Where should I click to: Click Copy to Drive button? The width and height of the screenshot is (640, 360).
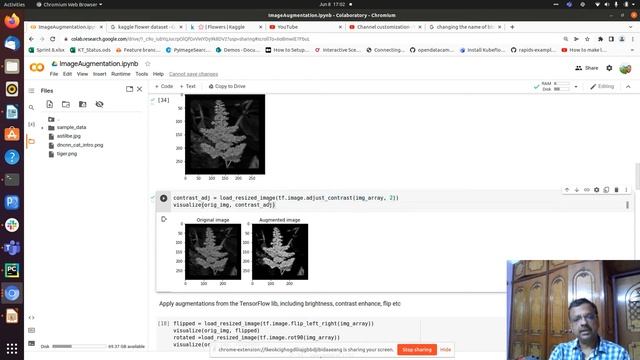click(x=227, y=87)
